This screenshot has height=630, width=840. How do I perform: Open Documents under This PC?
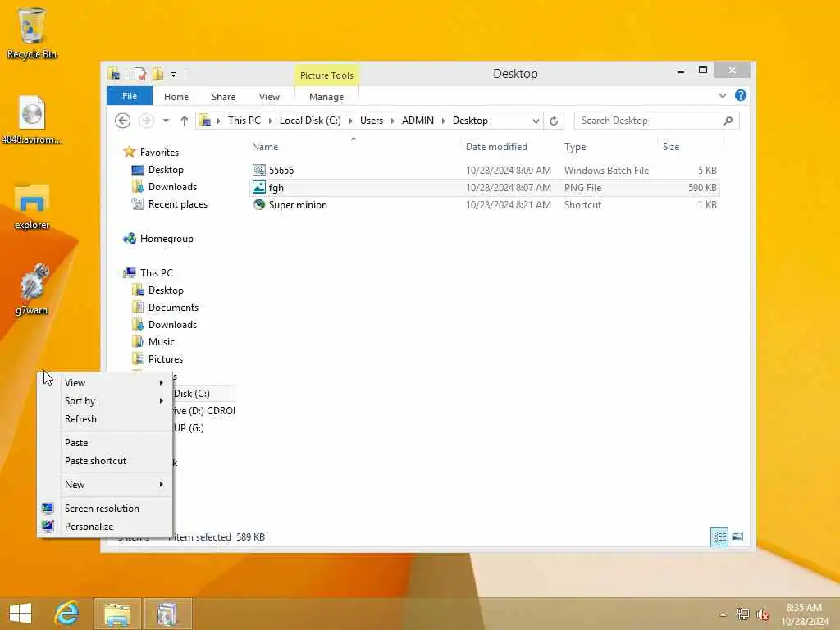click(x=173, y=308)
